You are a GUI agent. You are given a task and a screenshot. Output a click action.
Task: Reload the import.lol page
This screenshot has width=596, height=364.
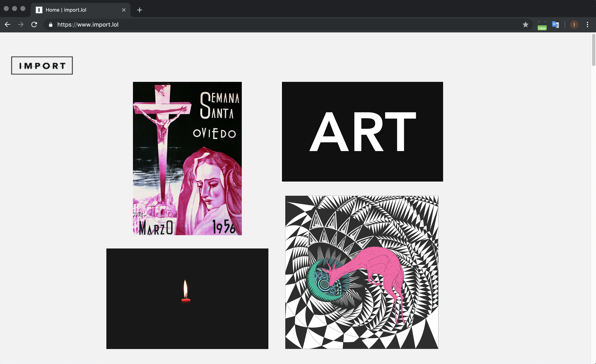(x=34, y=25)
